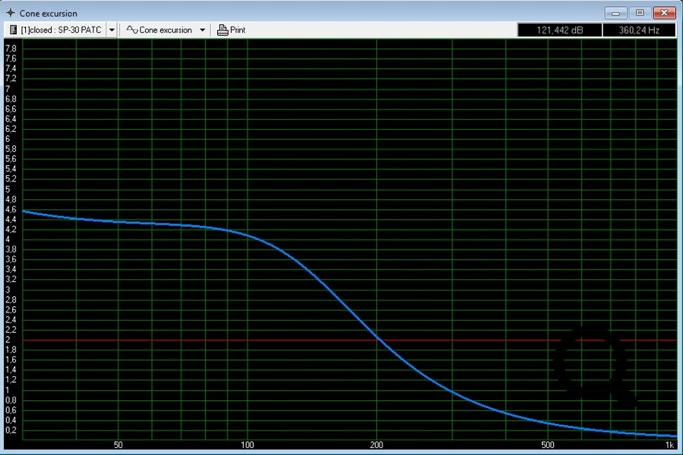
Task: Click the 368,24 Hz frequency readout
Action: (638, 30)
